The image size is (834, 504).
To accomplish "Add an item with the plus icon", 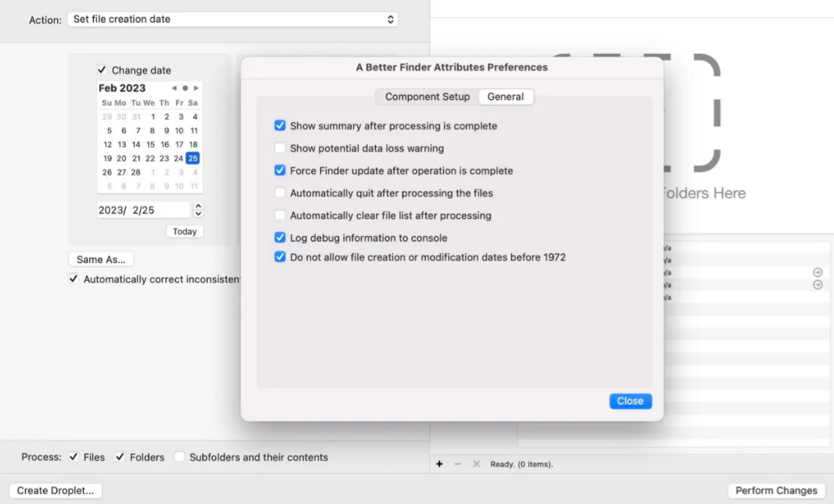I will [x=439, y=464].
